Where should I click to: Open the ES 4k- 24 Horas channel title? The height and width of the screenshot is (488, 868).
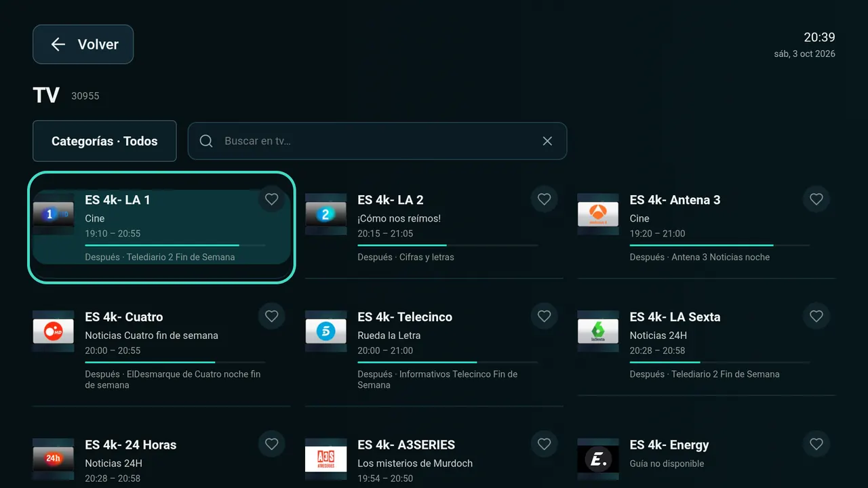tap(131, 445)
